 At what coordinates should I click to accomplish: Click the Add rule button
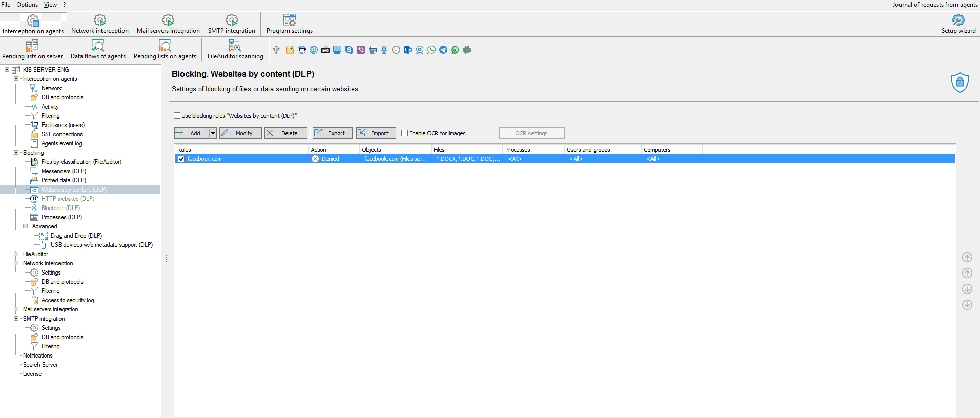coord(191,133)
